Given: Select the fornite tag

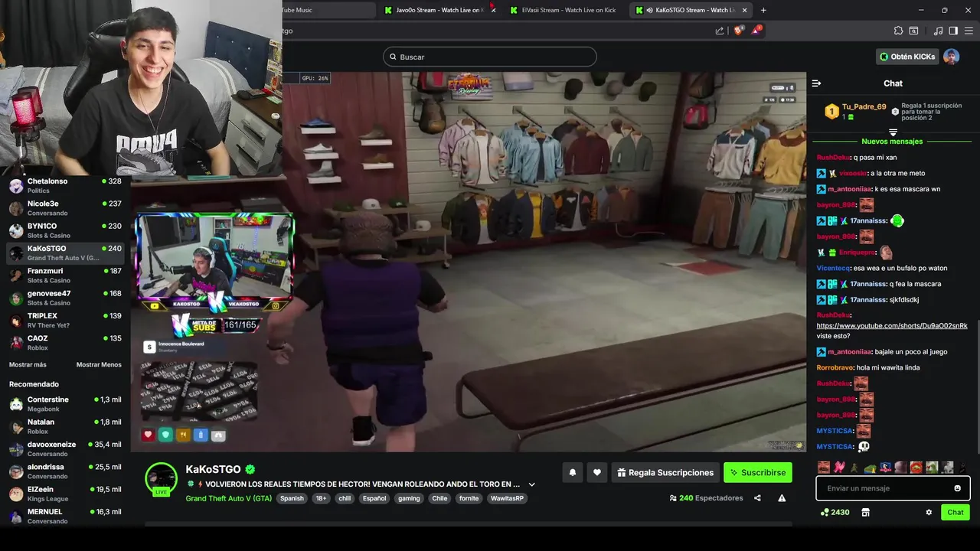Looking at the screenshot, I should point(469,498).
